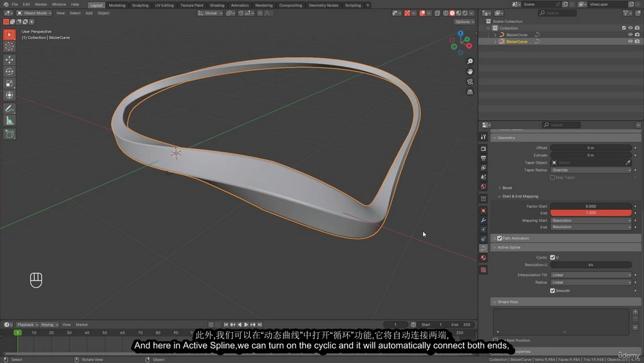Open the Output properties tab
The image size is (644, 363).
[x=484, y=158]
